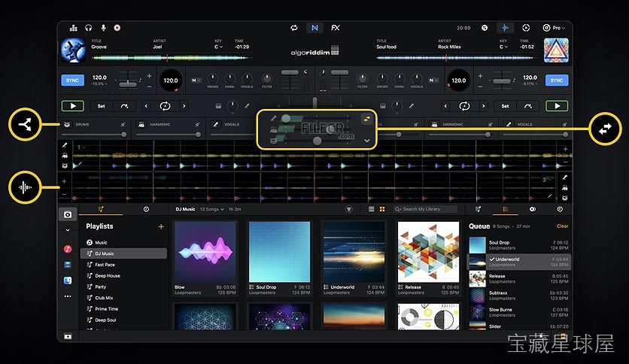Mute the left deck HARMONIC stem icon
The image size is (629, 364).
tap(141, 125)
